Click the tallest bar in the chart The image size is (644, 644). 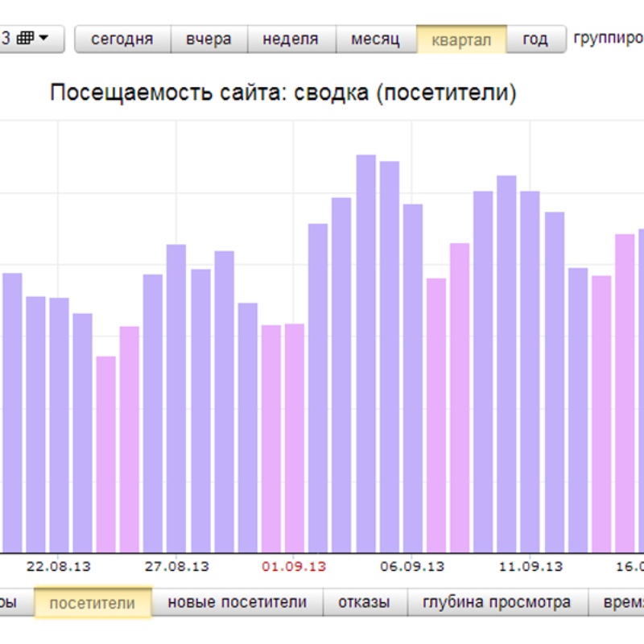tap(366, 353)
